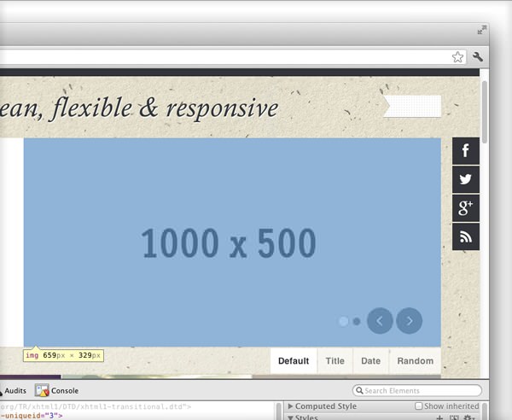Click the 'flexible & responsive' tagline
512x420 pixels.
(x=166, y=108)
